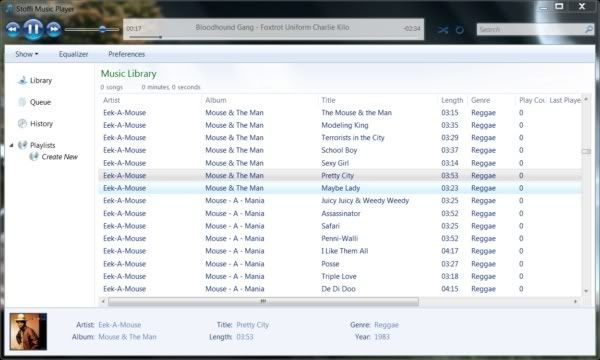Select Queue in the sidebar
The width and height of the screenshot is (600, 360).
(x=41, y=102)
